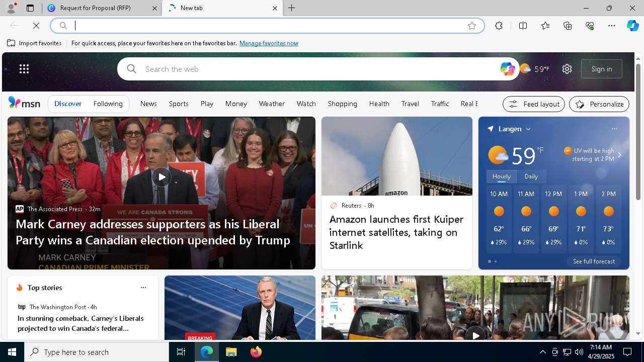Show hidden system tray icons

pos(542,352)
